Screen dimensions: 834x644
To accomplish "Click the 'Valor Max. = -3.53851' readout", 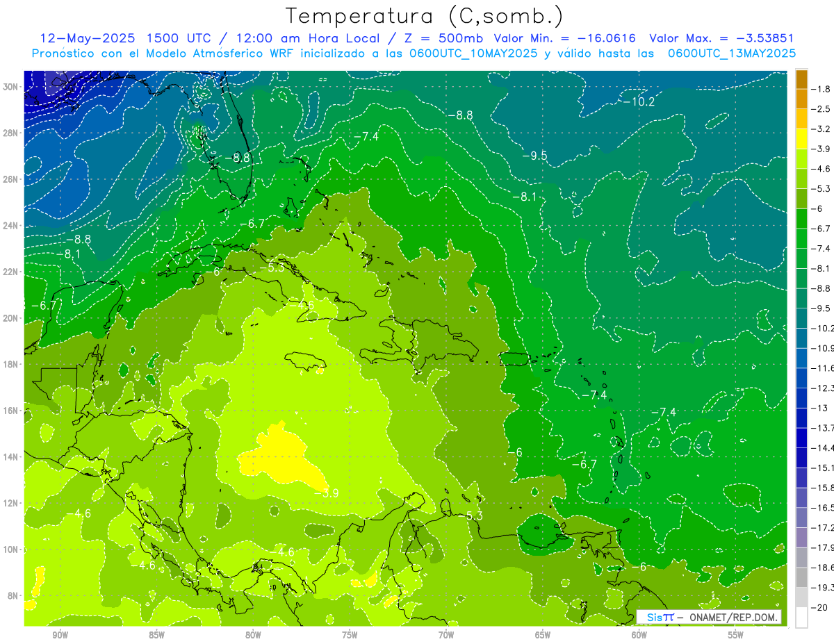I will click(x=721, y=38).
